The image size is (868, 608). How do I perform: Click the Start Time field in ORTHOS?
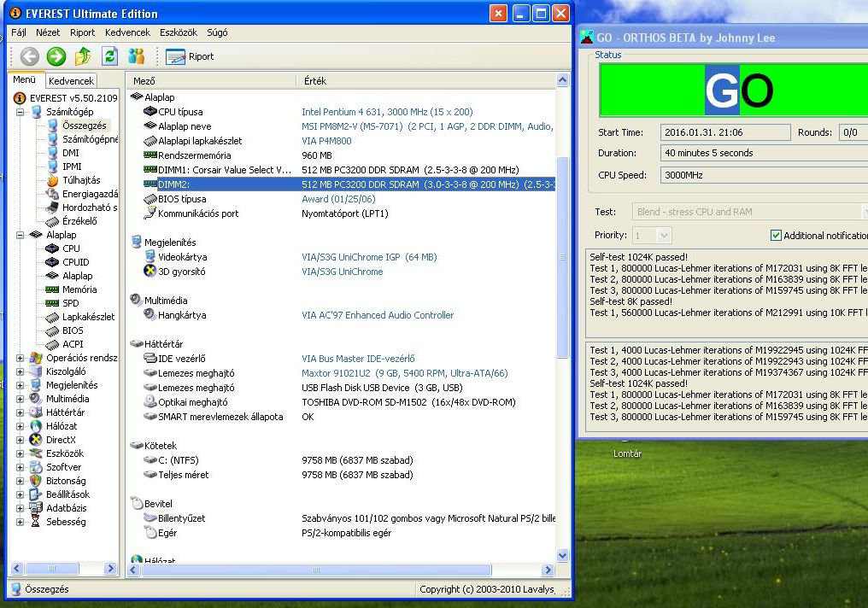coord(725,132)
